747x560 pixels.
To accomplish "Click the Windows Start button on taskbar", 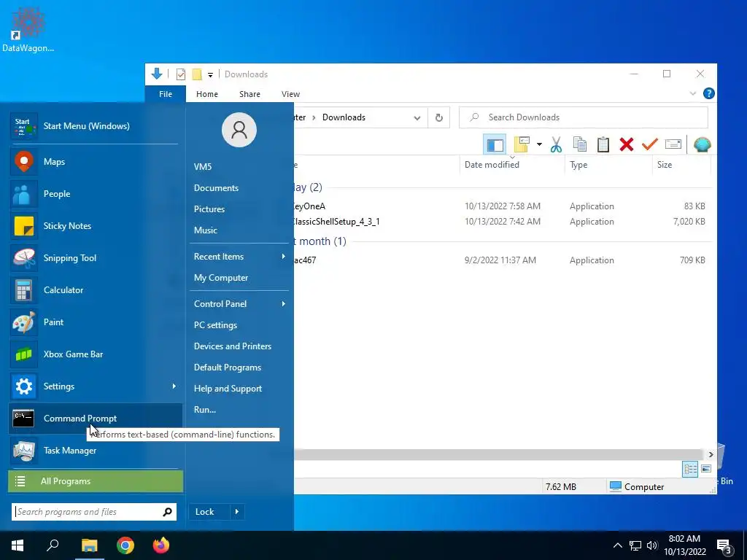I will (x=18, y=545).
